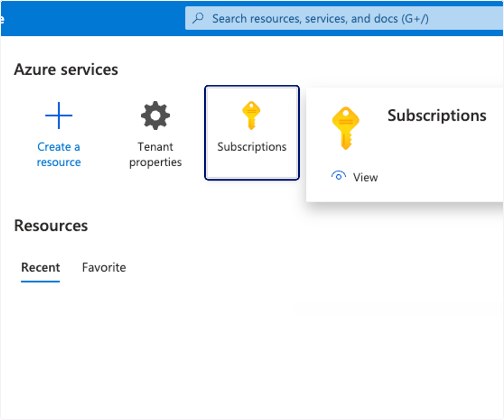
Task: Click the large key icon in Subscriptions popup
Action: [x=346, y=128]
